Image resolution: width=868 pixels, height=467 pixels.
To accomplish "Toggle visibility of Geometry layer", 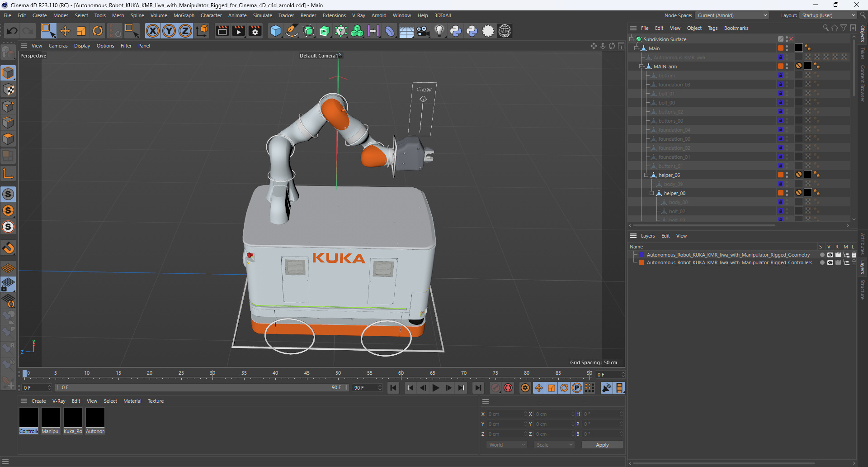I will 830,255.
